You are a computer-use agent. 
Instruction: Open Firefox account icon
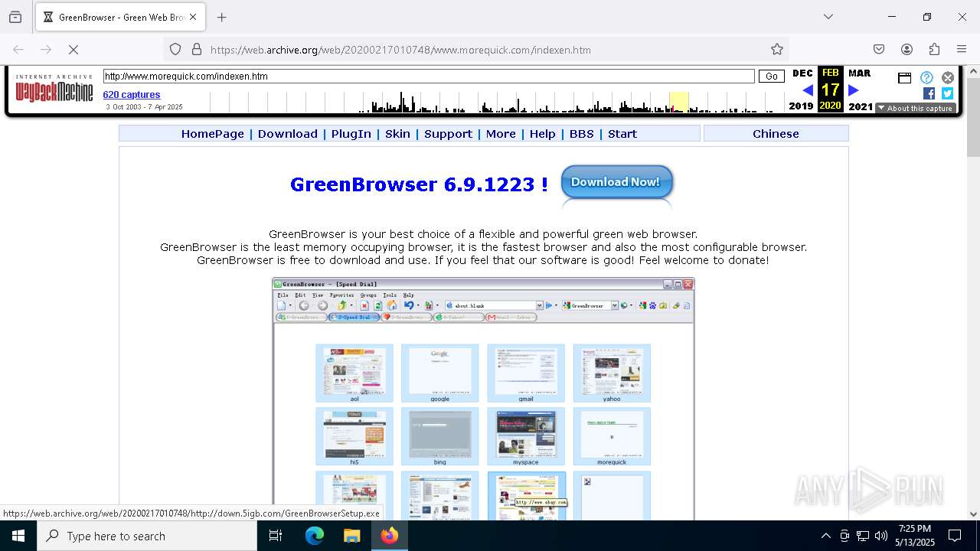[906, 50]
